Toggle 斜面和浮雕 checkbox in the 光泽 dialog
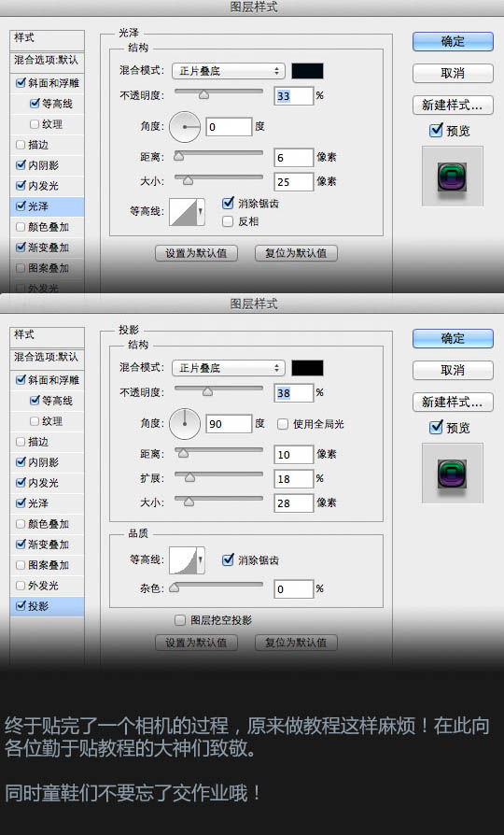Viewport: 504px width, 835px height. point(21,82)
